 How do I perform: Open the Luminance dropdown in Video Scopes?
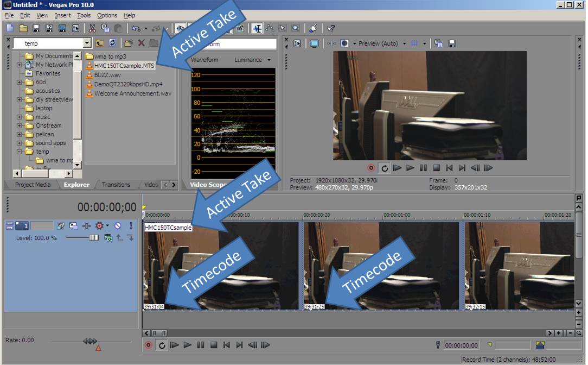[x=268, y=60]
